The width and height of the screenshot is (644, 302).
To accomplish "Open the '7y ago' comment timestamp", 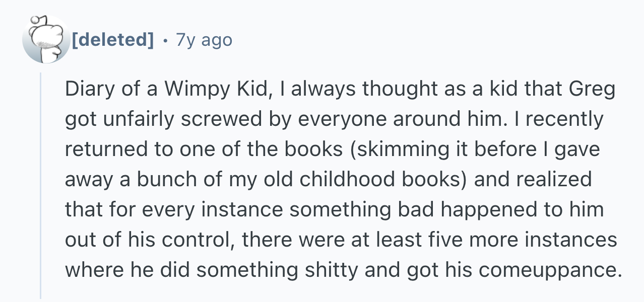I will coord(204,39).
